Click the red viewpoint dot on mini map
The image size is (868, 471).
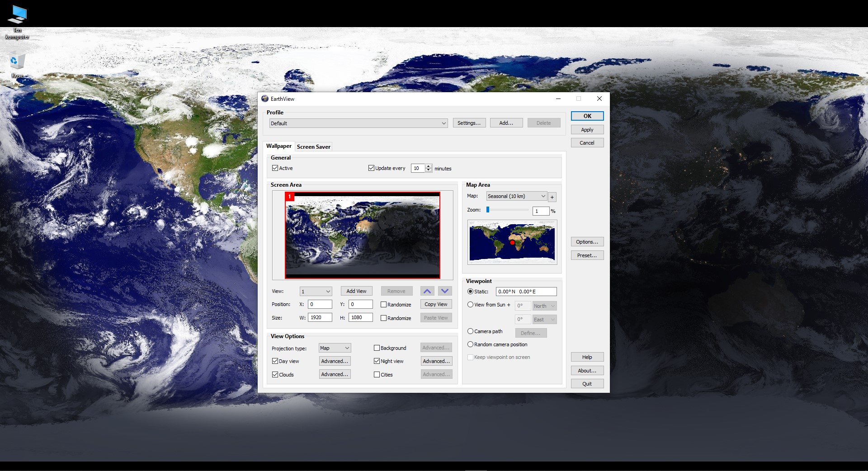pos(512,243)
